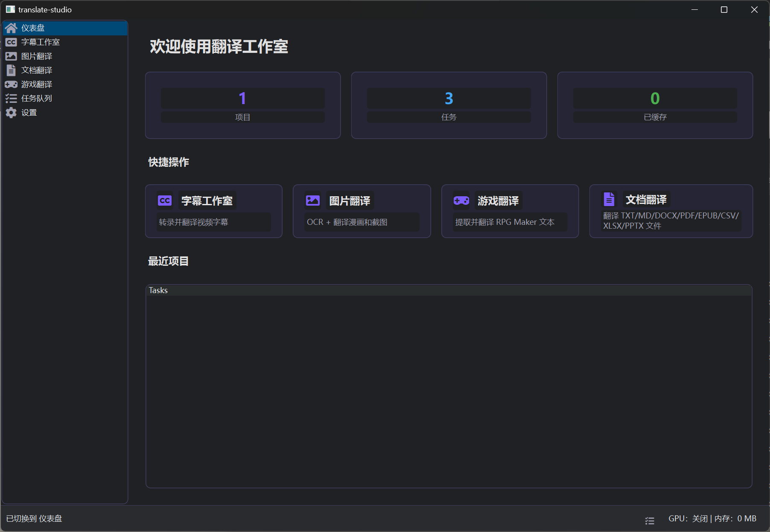Open 图片翻译 via its image icon
Screen dimensions: 770x532
point(11,56)
